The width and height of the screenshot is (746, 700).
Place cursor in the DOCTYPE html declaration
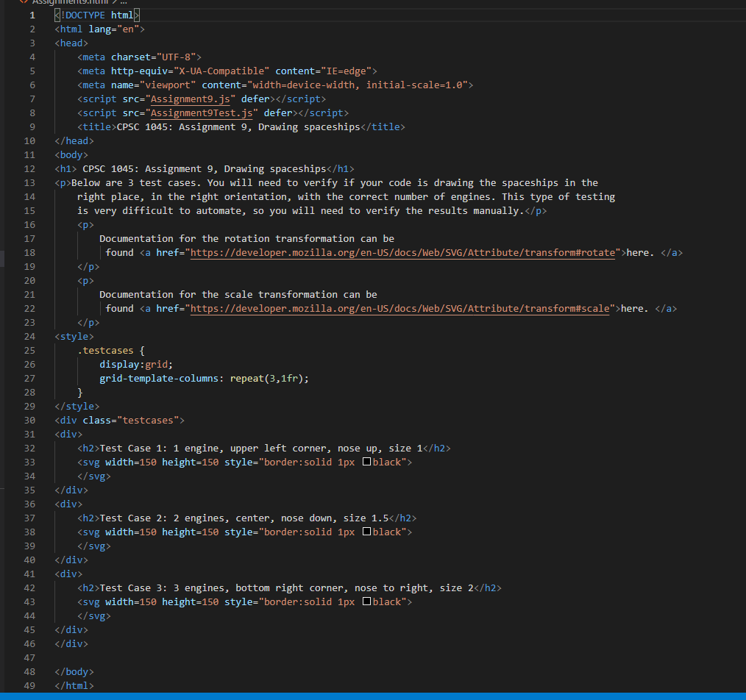point(96,15)
